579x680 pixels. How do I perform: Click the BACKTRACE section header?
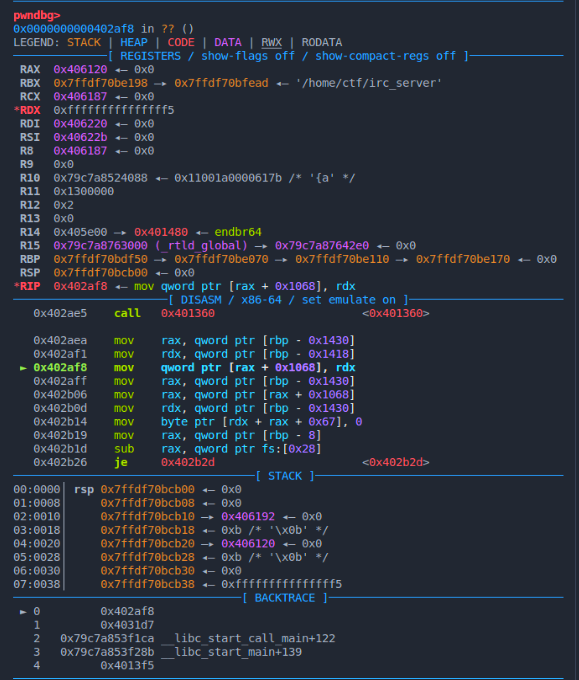click(x=285, y=598)
